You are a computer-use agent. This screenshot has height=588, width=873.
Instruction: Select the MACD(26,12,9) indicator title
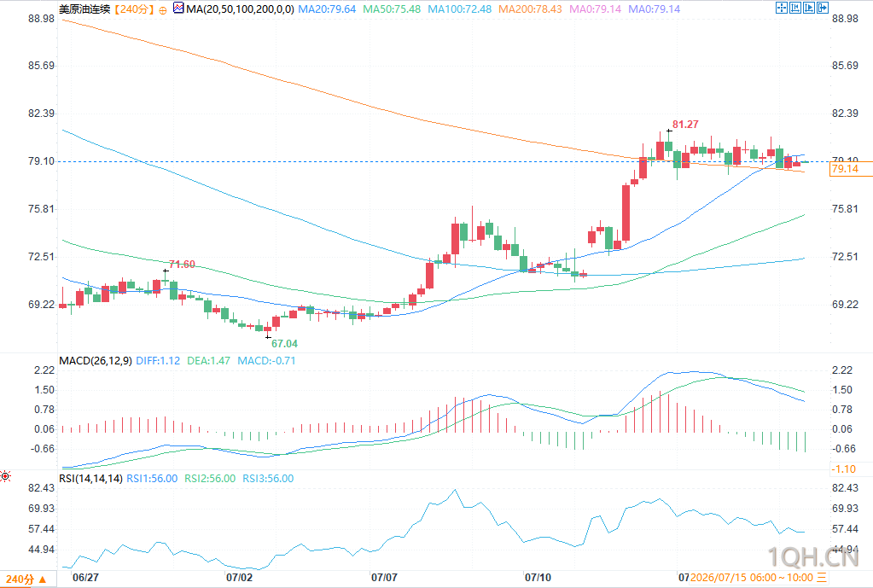click(96, 361)
